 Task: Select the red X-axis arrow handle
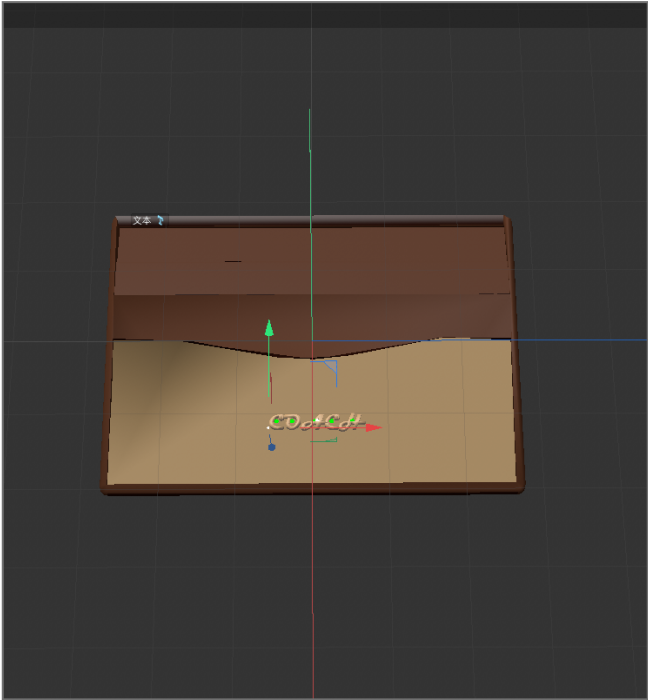373,427
